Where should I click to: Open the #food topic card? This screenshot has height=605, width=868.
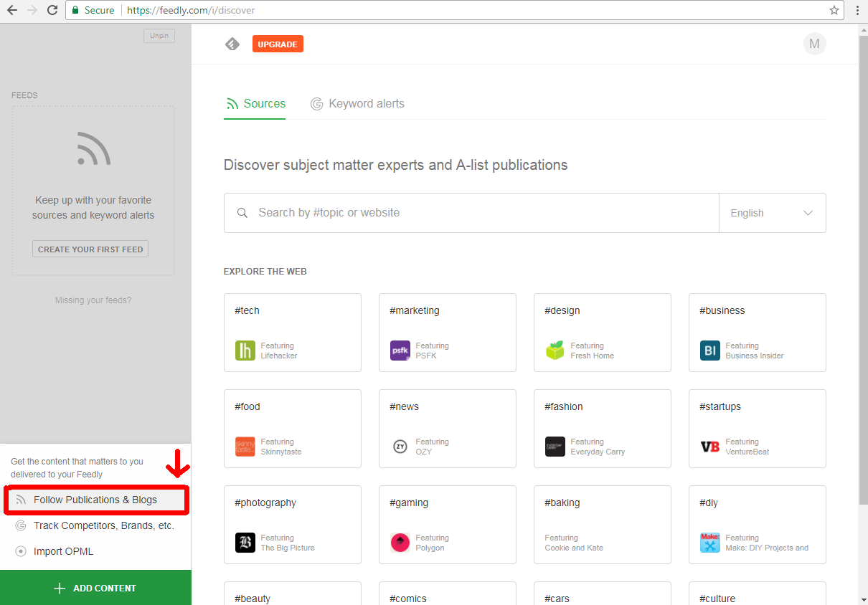[x=293, y=429]
